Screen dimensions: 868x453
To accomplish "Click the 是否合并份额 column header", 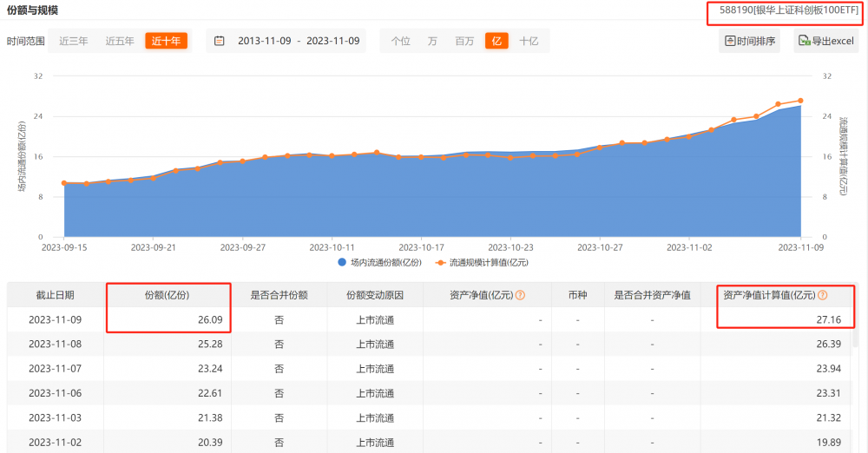I will tap(279, 295).
